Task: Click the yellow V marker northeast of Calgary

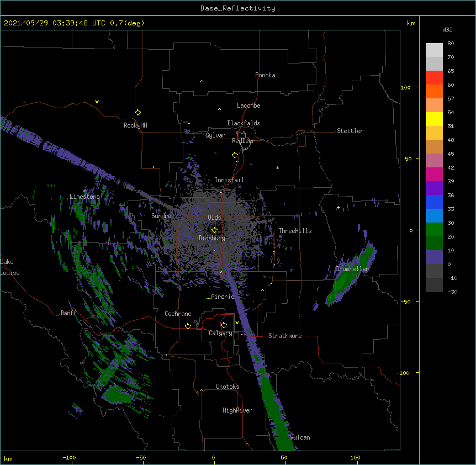Action: 237,323
